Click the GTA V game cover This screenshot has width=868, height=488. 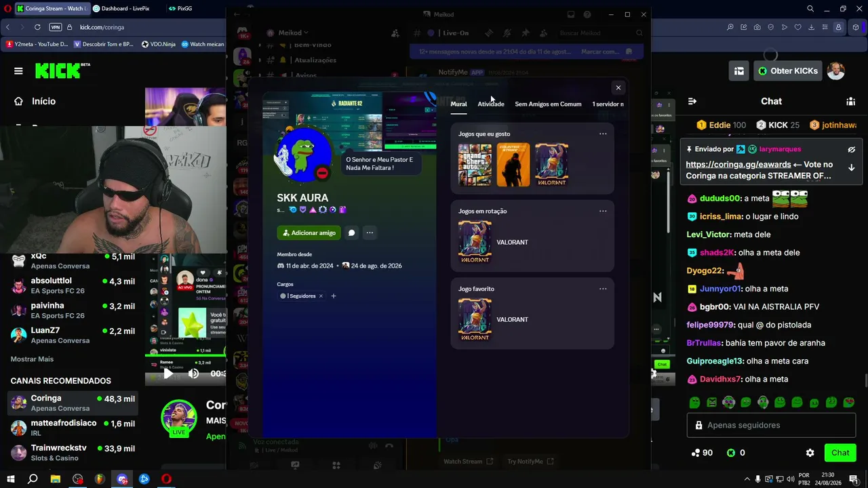click(x=475, y=165)
